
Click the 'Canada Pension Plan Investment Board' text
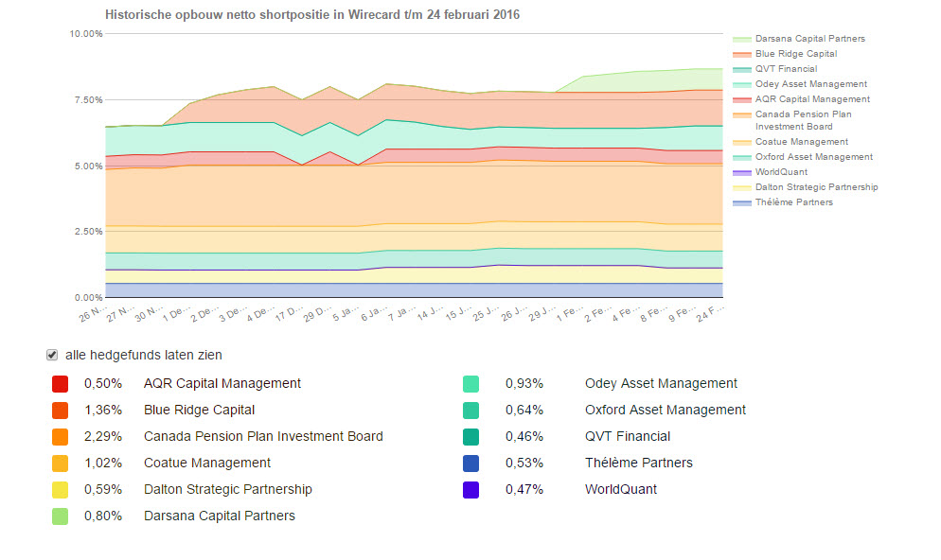pos(262,436)
